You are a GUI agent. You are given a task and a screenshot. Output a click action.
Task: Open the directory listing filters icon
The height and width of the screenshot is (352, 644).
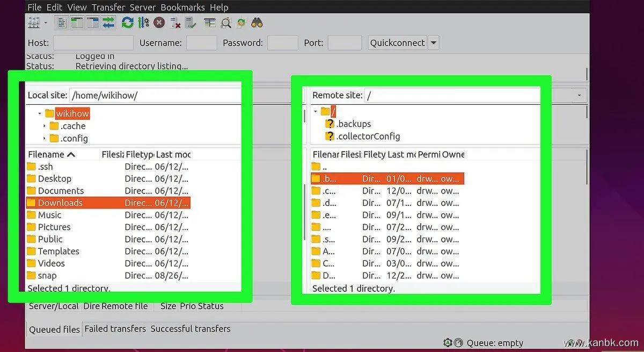coord(210,23)
